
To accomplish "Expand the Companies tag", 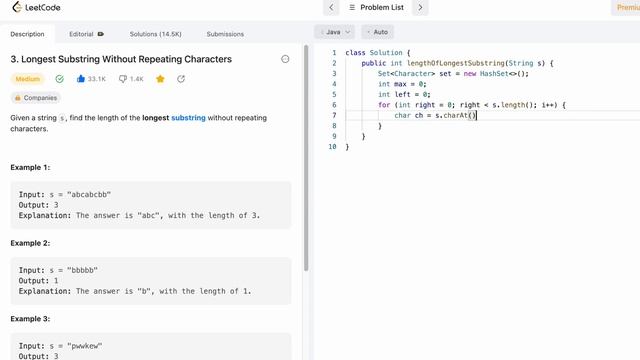I will (x=36, y=98).
